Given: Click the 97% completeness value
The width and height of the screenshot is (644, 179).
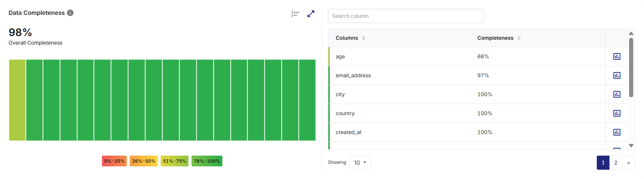Looking at the screenshot, I should tap(483, 75).
